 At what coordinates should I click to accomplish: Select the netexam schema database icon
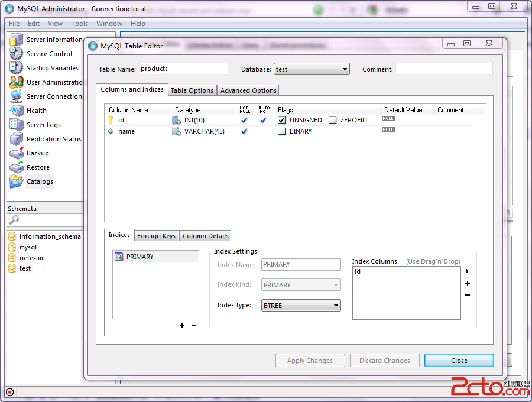point(12,258)
